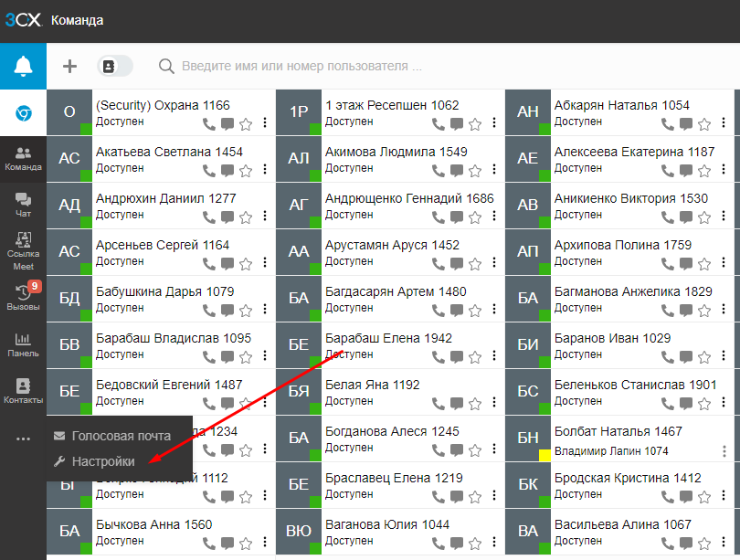The width and height of the screenshot is (740, 560).
Task: Open the Контакты sidebar section
Action: (x=23, y=391)
